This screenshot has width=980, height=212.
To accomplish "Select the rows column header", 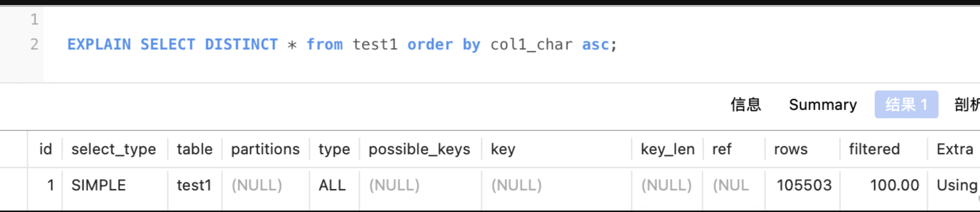I will pyautogui.click(x=790, y=149).
